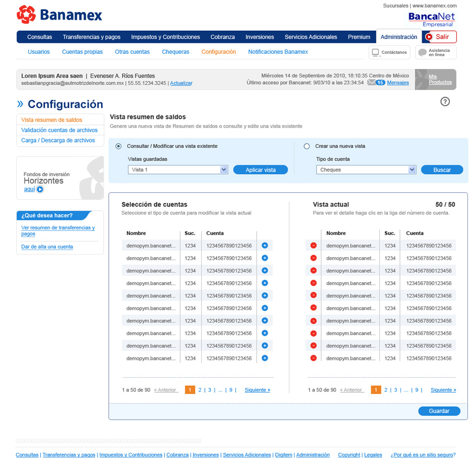Click the BancaNet Empresarial logo
The image size is (473, 476).
(x=431, y=20)
